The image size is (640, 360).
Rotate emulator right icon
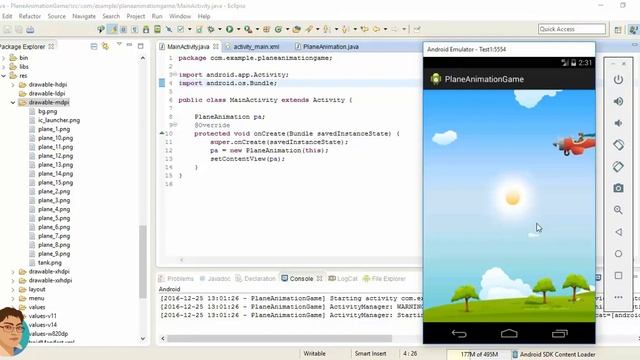[x=618, y=166]
